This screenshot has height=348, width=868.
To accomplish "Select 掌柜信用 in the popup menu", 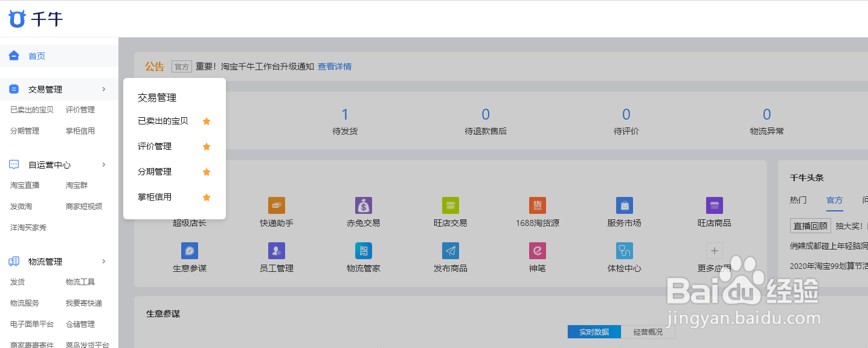I will [155, 197].
